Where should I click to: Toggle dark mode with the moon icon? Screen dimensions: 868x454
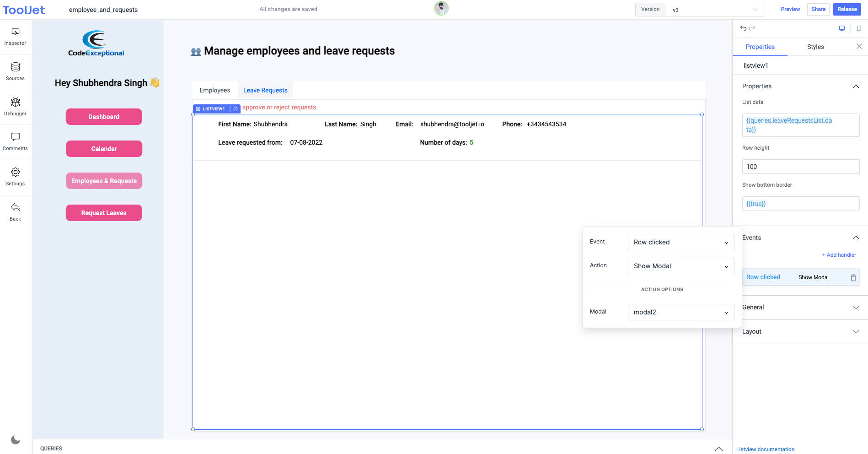tap(15, 440)
